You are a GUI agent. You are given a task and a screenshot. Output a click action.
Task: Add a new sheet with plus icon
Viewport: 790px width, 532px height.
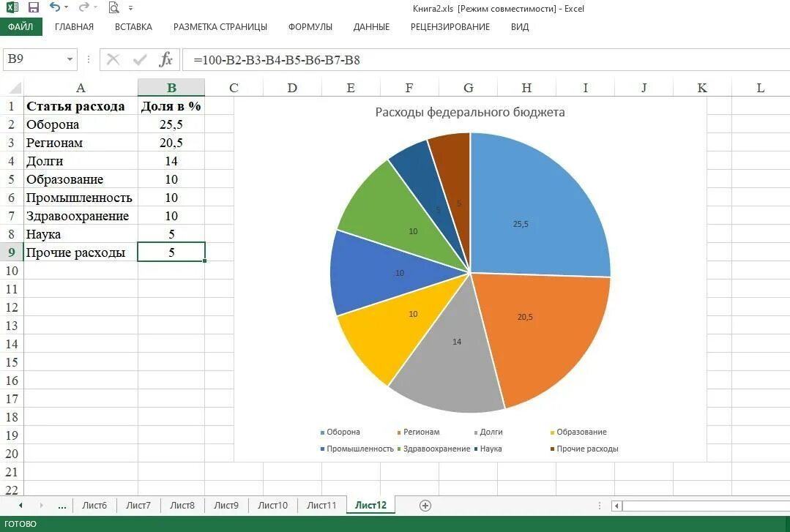coord(425,506)
